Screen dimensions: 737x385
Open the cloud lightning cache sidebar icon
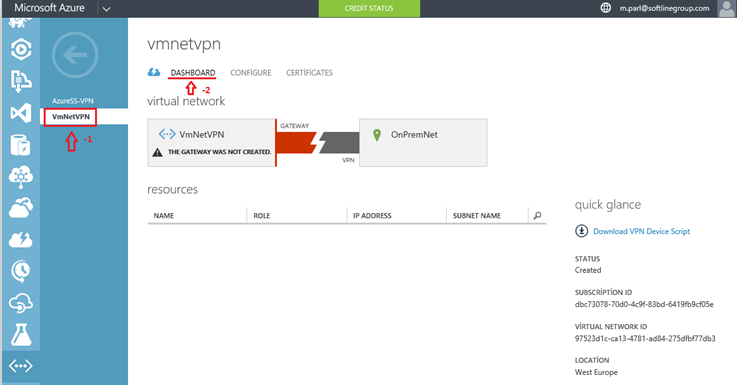click(21, 239)
